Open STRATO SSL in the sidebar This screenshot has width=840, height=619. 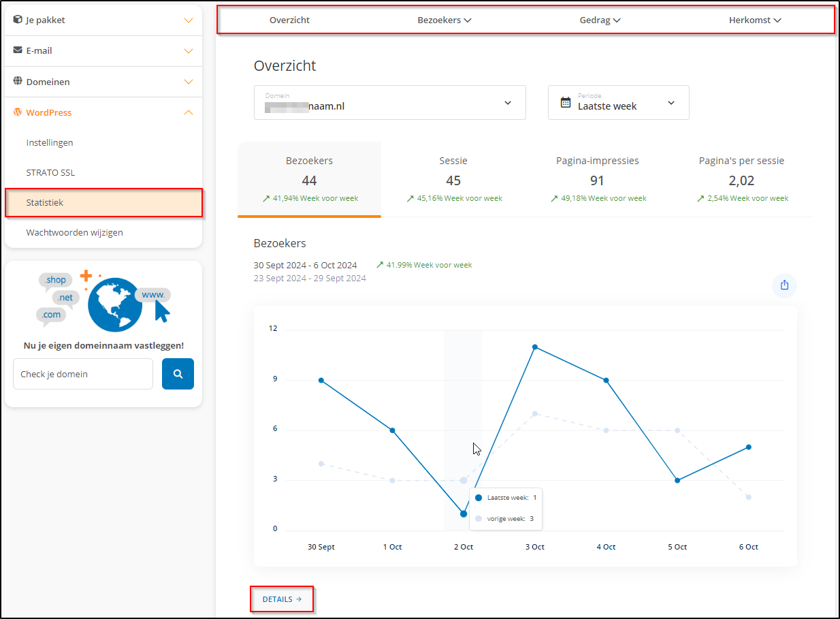pyautogui.click(x=50, y=173)
